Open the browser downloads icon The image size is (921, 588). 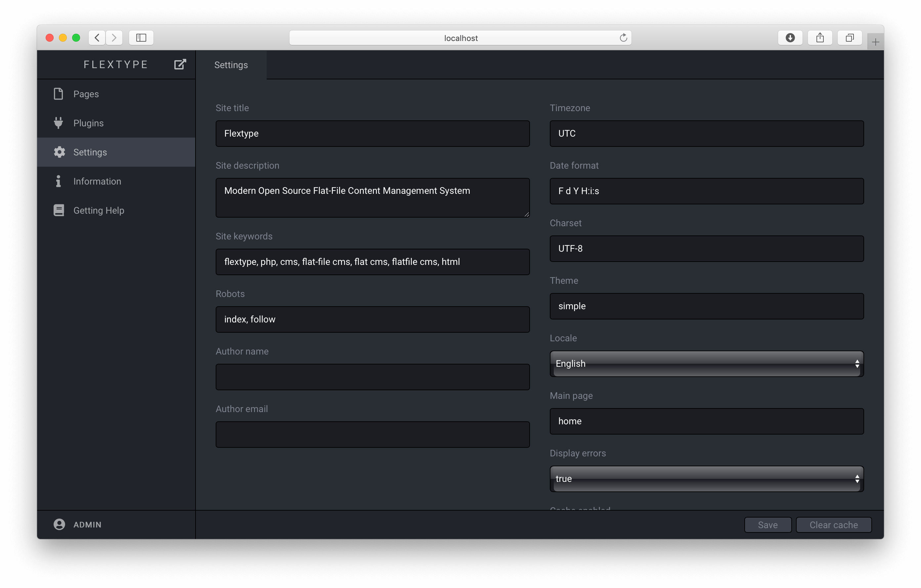[x=790, y=38]
